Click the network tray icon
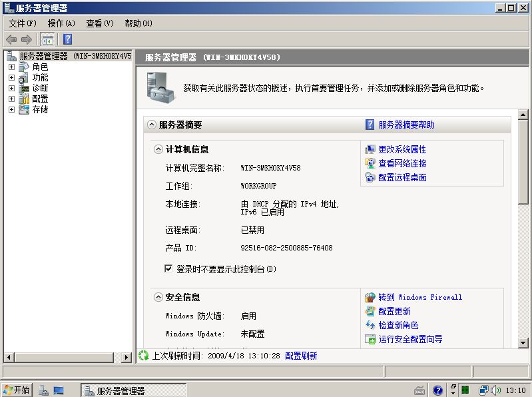 483,390
